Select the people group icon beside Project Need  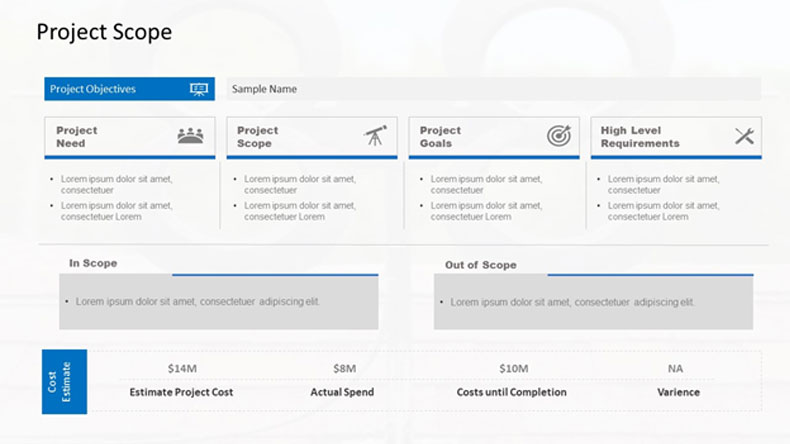pyautogui.click(x=190, y=136)
